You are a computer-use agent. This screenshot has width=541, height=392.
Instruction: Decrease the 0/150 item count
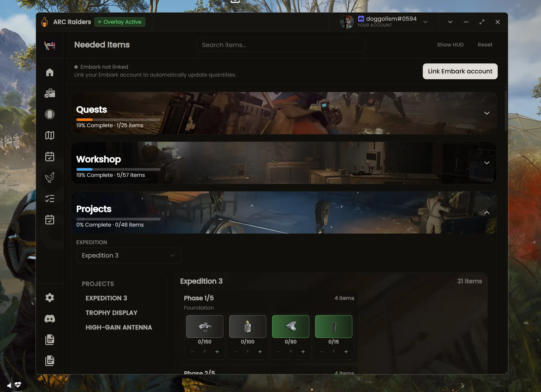point(193,352)
